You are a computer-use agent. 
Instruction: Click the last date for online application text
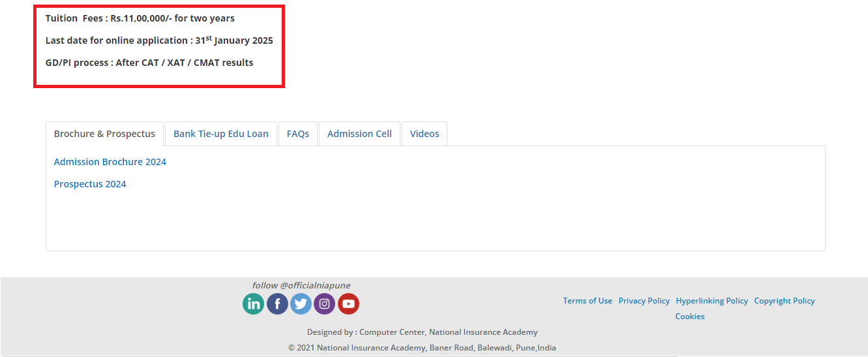click(159, 40)
